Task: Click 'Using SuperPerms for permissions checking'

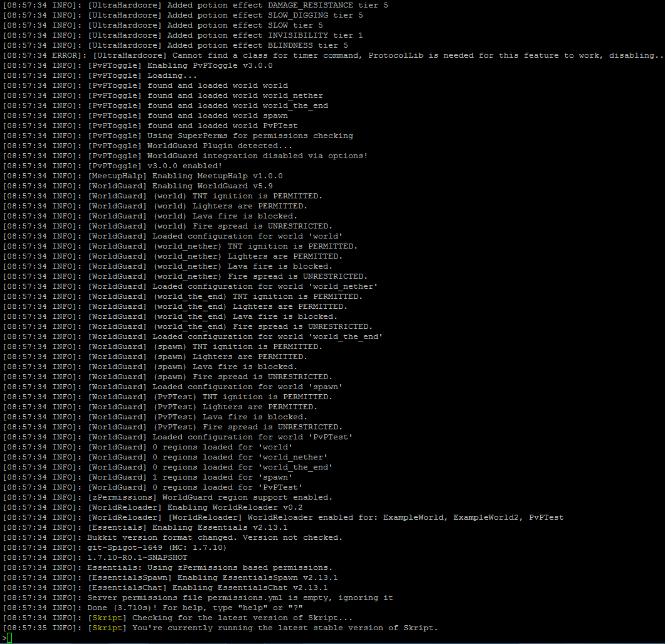Action: click(x=250, y=136)
